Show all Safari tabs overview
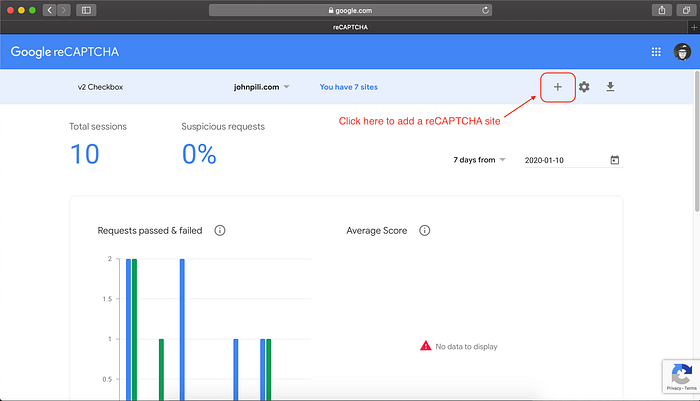Viewport: 700px width, 401px height. point(686,10)
